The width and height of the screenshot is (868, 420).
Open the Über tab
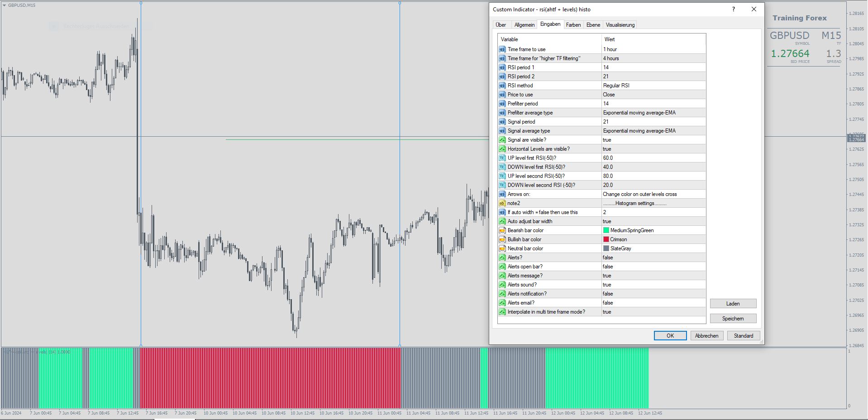(x=501, y=25)
